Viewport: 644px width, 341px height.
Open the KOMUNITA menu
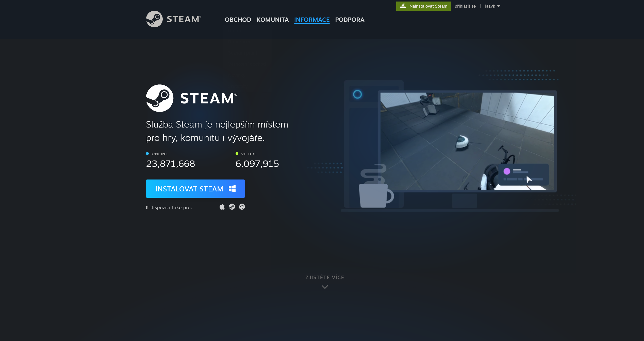(272, 20)
